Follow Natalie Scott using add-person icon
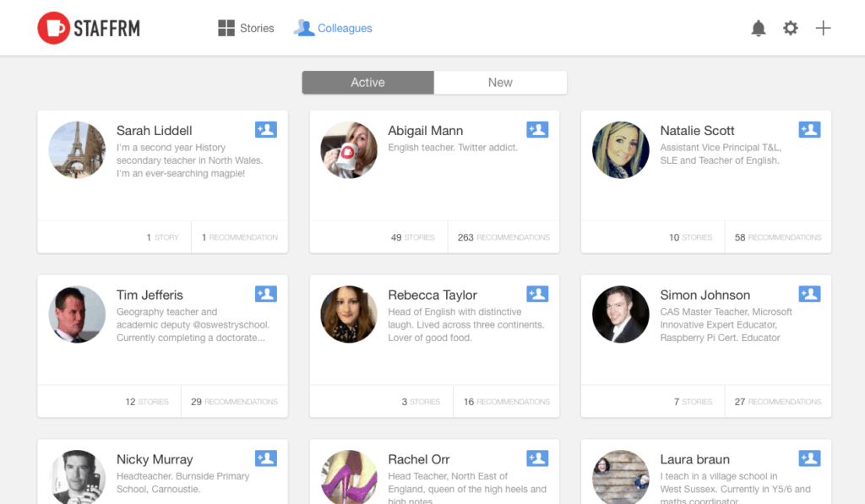The height and width of the screenshot is (504, 865). click(x=809, y=129)
